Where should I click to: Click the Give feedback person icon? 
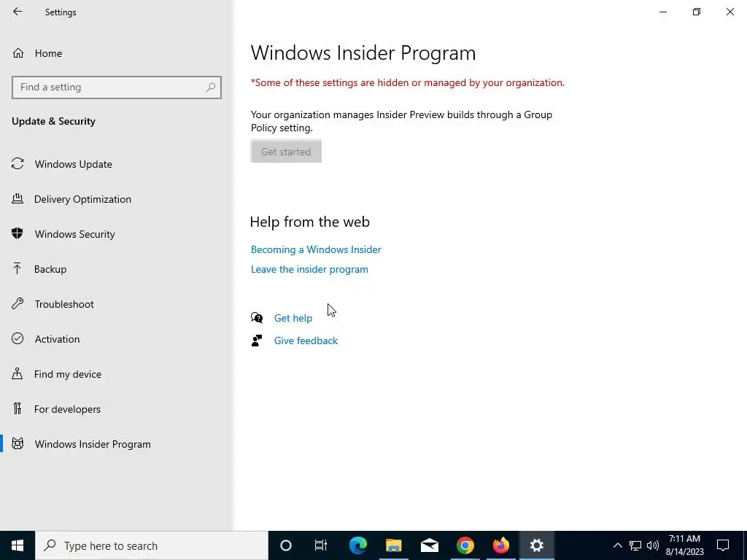tap(257, 341)
